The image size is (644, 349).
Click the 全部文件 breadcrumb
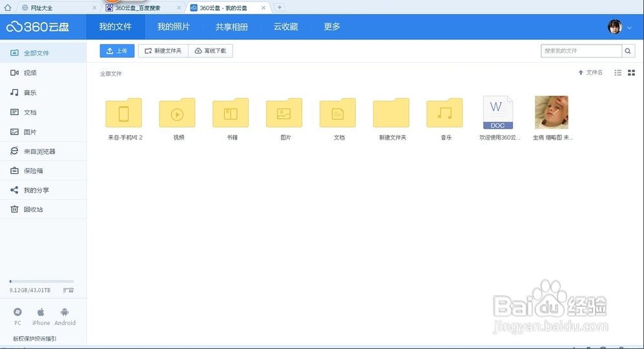pyautogui.click(x=111, y=74)
